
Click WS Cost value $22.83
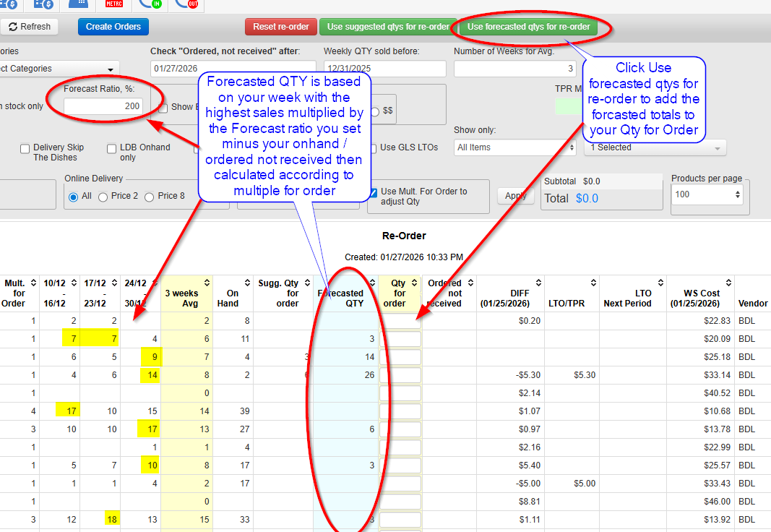coord(717,321)
